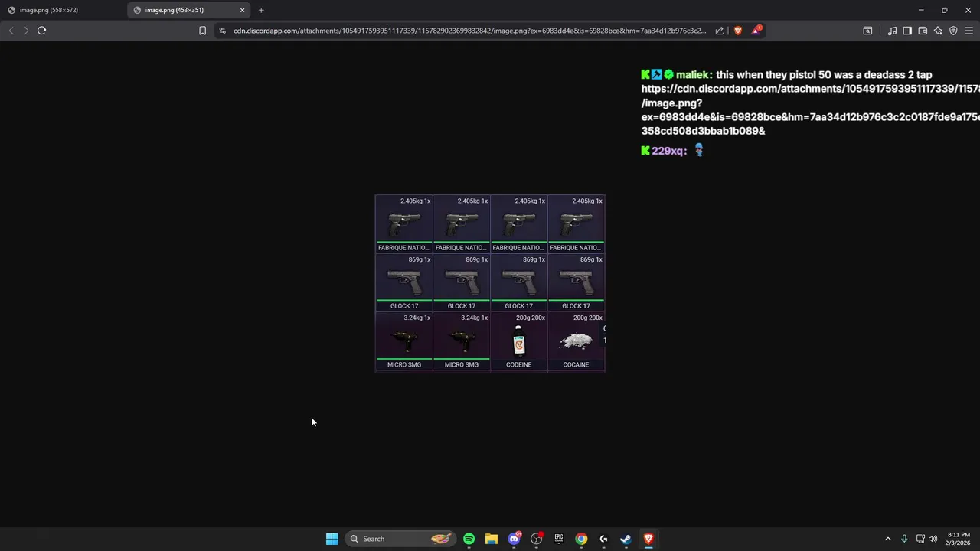
Task: Click the Cocaine item slot
Action: click(x=576, y=341)
